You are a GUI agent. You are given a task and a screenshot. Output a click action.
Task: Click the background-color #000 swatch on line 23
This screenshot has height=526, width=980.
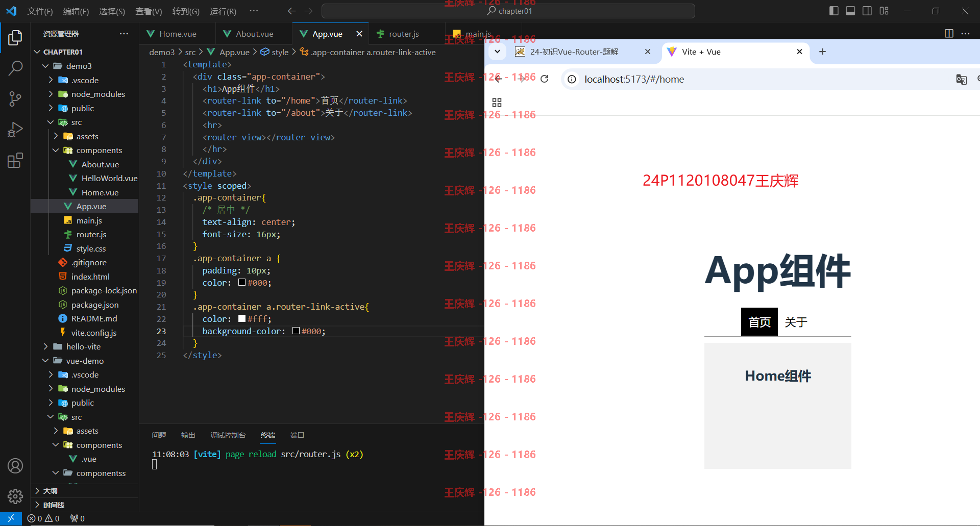[x=296, y=331]
